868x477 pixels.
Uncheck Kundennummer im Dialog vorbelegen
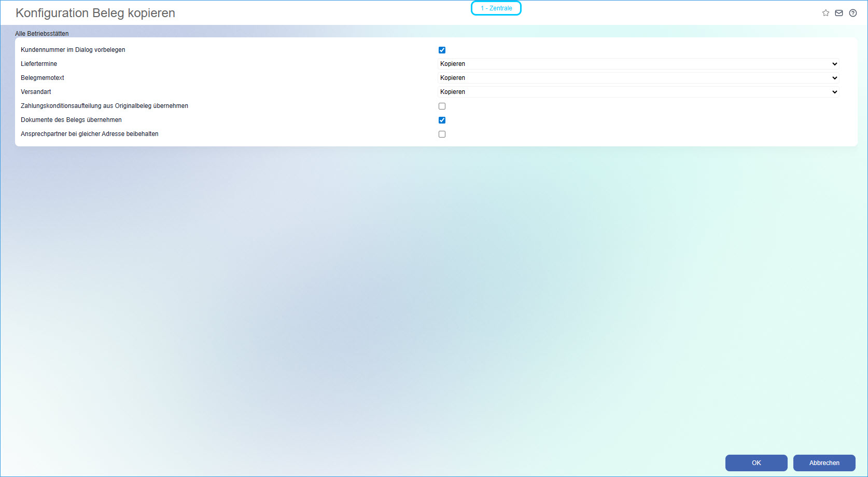[442, 50]
